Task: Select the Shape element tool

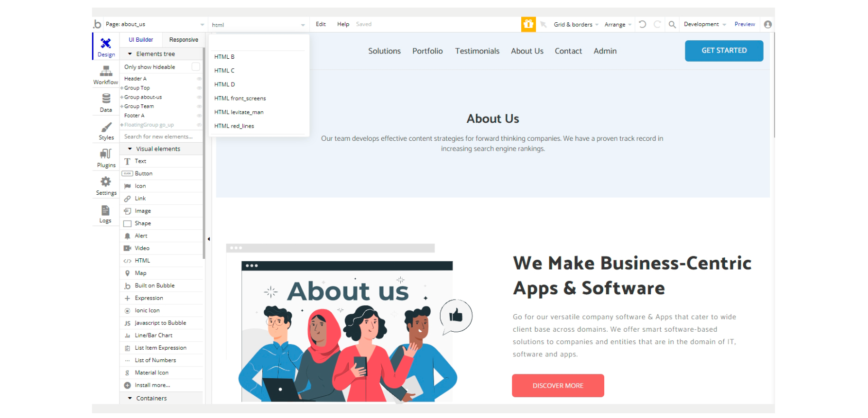Action: coord(162,223)
